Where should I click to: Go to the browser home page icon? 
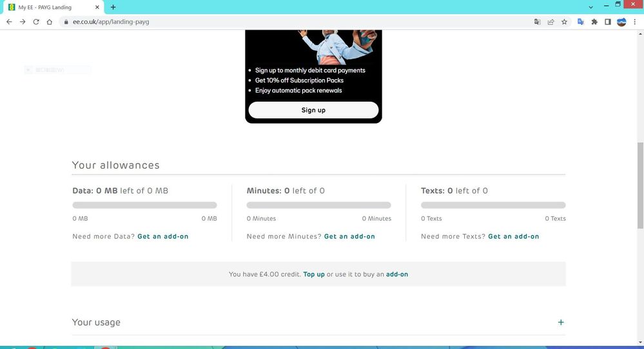click(x=50, y=21)
